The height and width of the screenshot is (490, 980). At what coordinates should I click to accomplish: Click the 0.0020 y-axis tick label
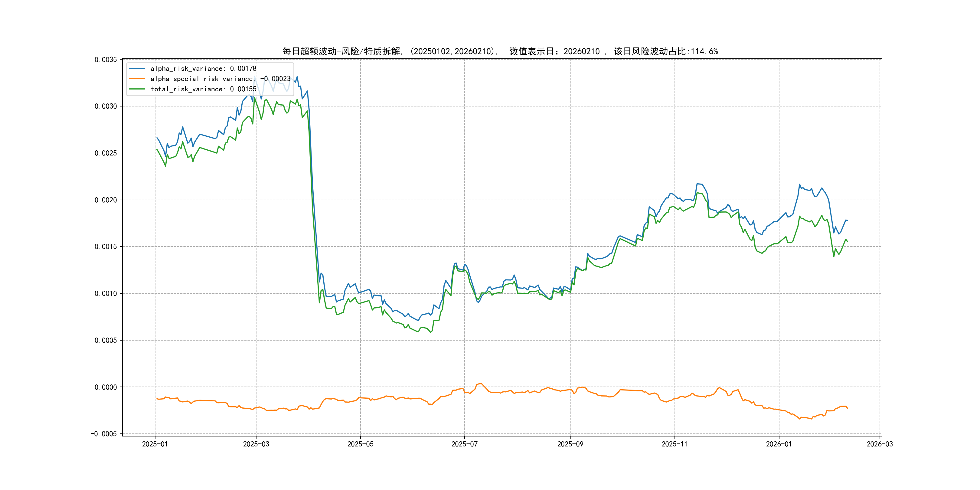(x=106, y=200)
